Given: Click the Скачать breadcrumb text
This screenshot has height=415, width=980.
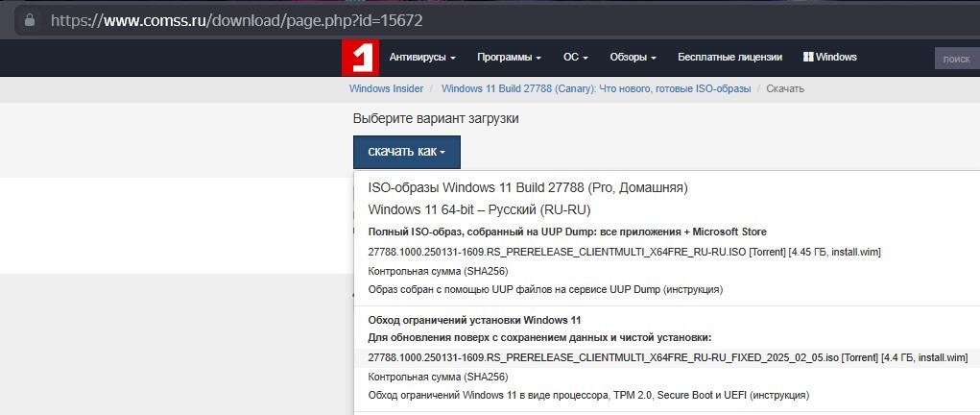Looking at the screenshot, I should coord(785,89).
